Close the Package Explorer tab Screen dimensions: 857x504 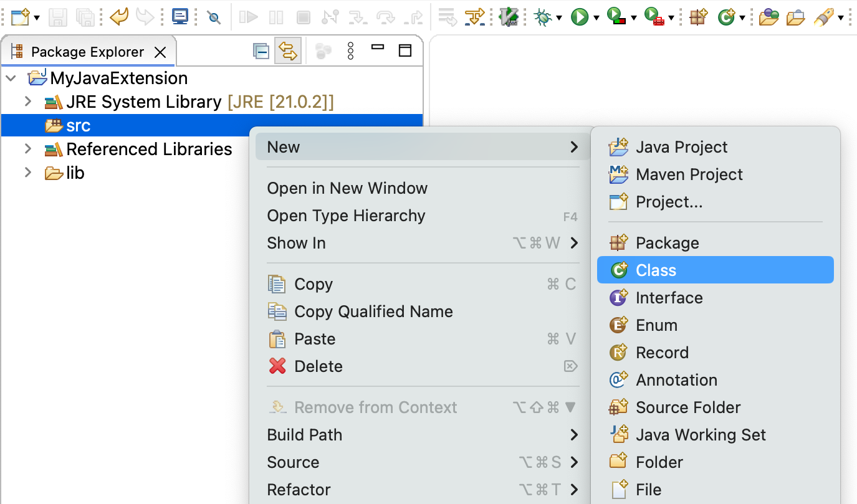pos(160,52)
